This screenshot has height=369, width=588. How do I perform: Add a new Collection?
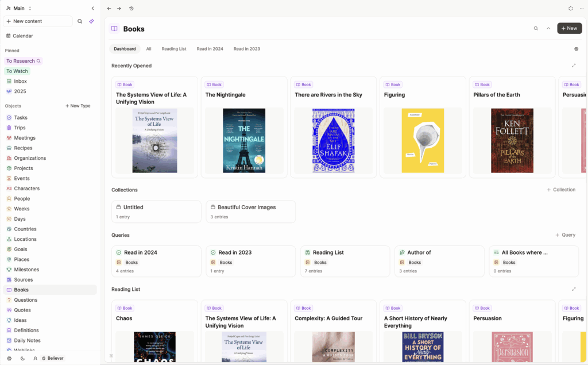(x=561, y=190)
